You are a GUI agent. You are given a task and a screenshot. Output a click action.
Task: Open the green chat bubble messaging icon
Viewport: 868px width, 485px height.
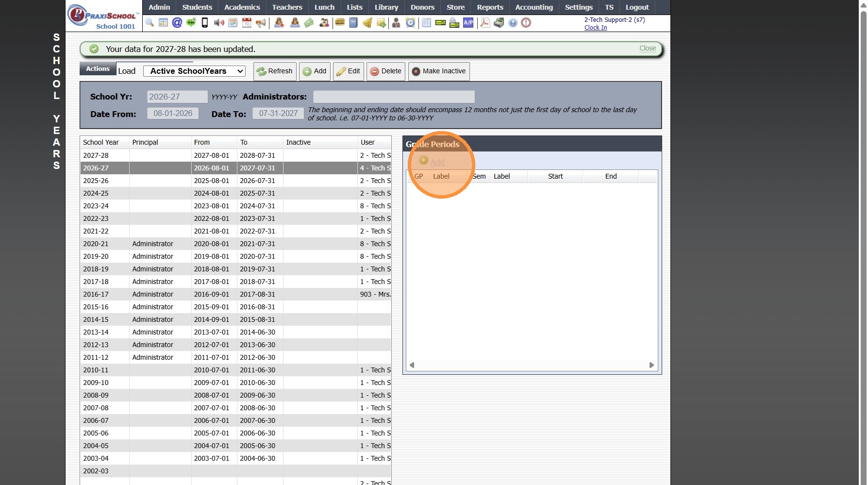[191, 23]
